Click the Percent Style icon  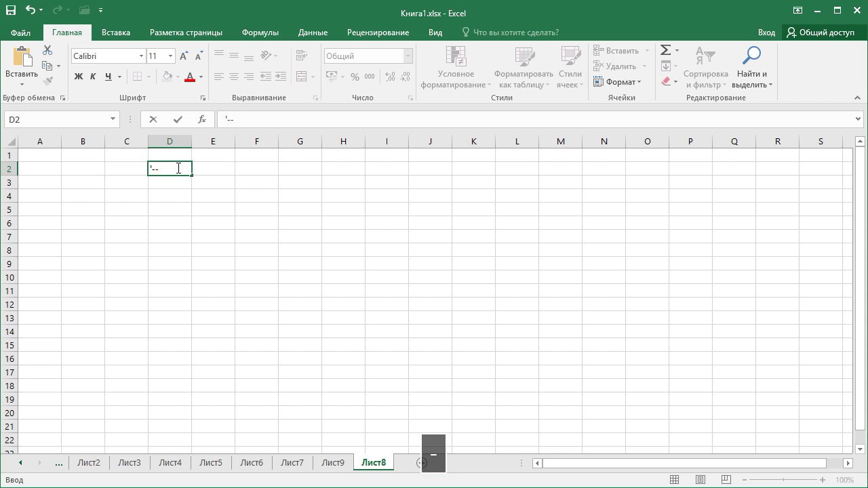click(355, 77)
